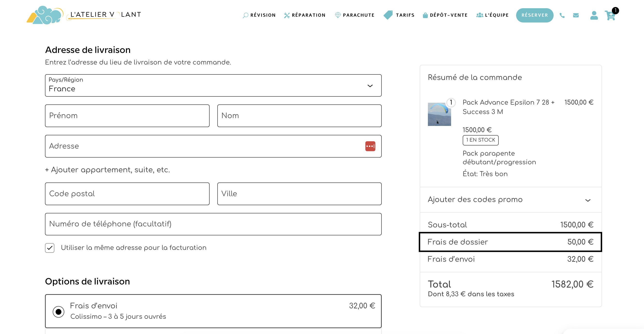Click the paraglider product thumbnail

[439, 114]
